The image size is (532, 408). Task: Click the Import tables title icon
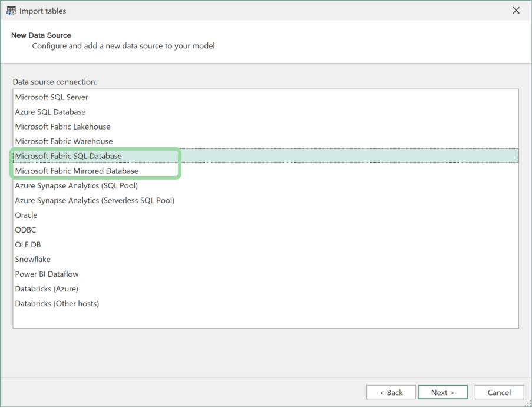tap(11, 11)
